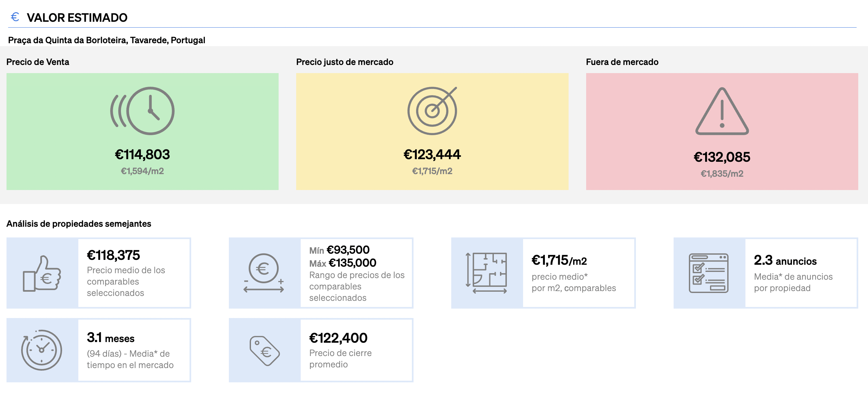Screen dimensions: 868x395
Task: Click the floor plan dimensions icon
Action: click(x=486, y=273)
